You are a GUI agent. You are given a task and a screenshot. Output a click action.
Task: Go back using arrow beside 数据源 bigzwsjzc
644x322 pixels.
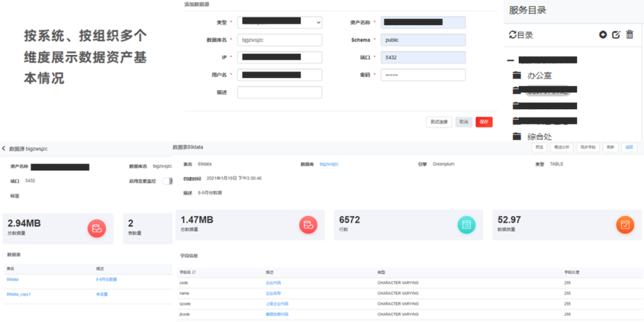pyautogui.click(x=4, y=148)
